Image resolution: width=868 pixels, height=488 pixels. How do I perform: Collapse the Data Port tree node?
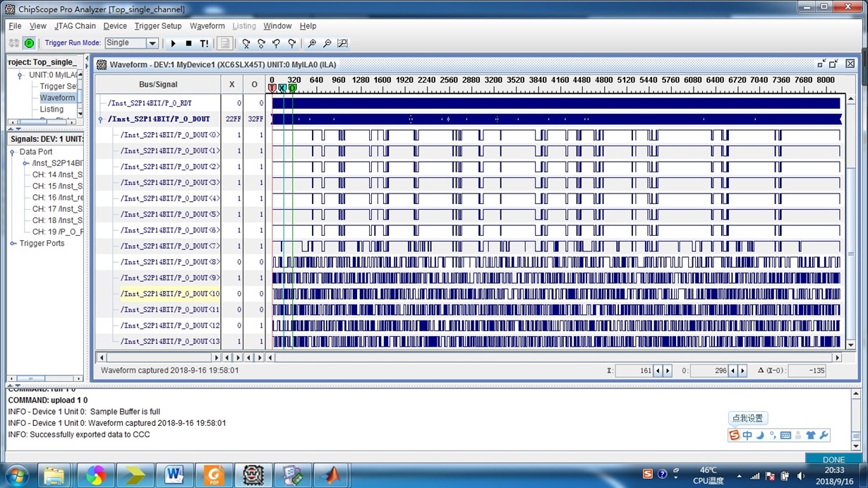(12, 153)
